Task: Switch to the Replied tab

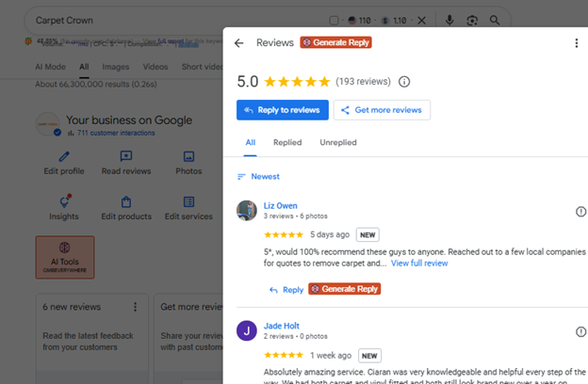Action: pos(287,142)
